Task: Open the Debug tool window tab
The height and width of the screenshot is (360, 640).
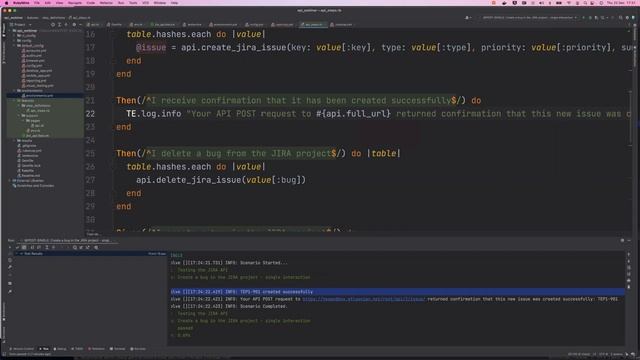Action: coord(60,349)
